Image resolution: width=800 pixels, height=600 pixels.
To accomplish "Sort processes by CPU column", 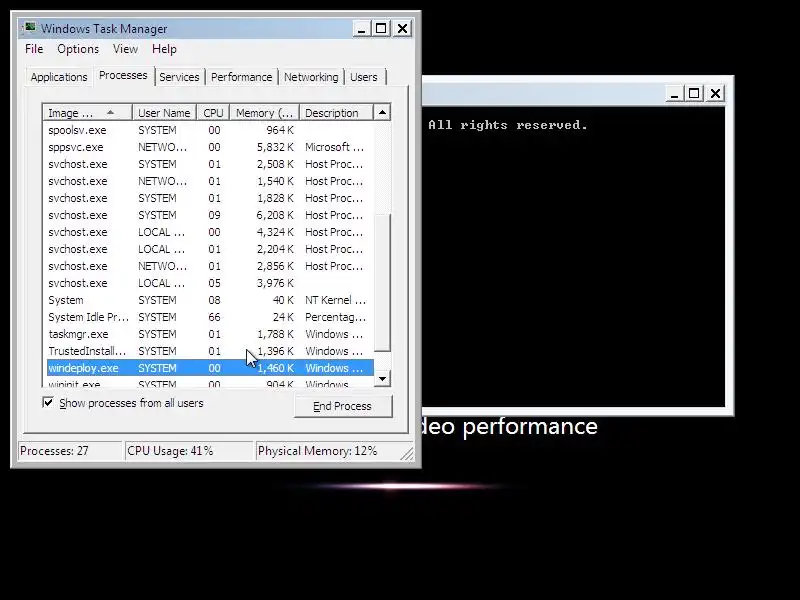I will [213, 113].
